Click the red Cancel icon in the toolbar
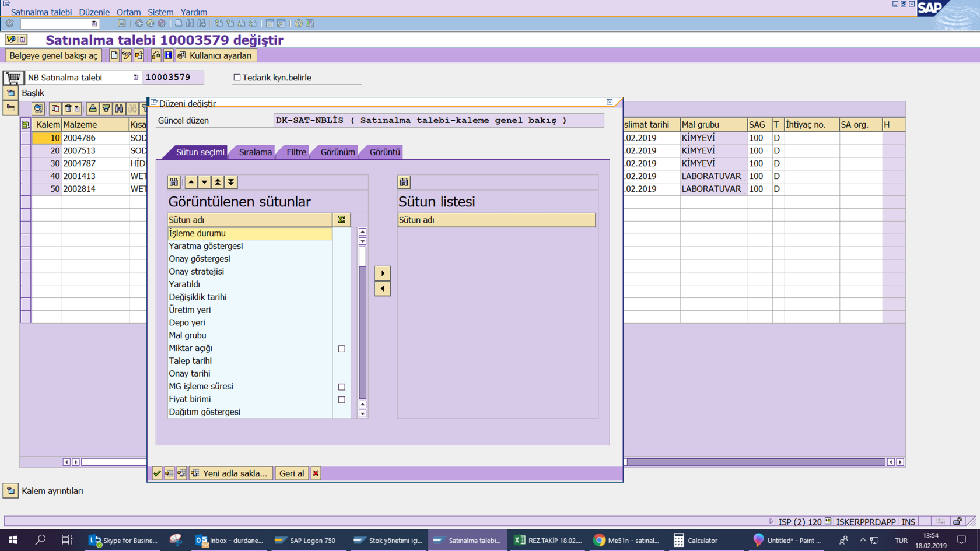This screenshot has width=980, height=551. 162,24
